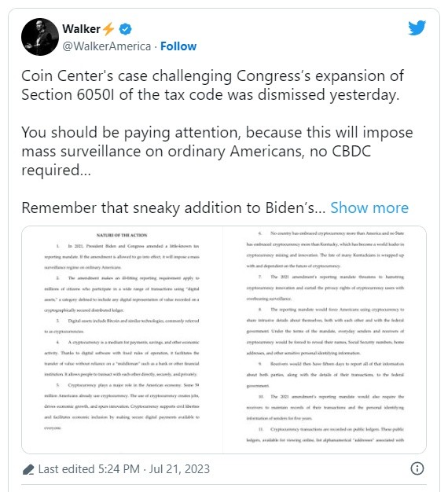Screen dimensions: 448x492
Task: Follow the WalkerAmerica account
Action: click(178, 46)
